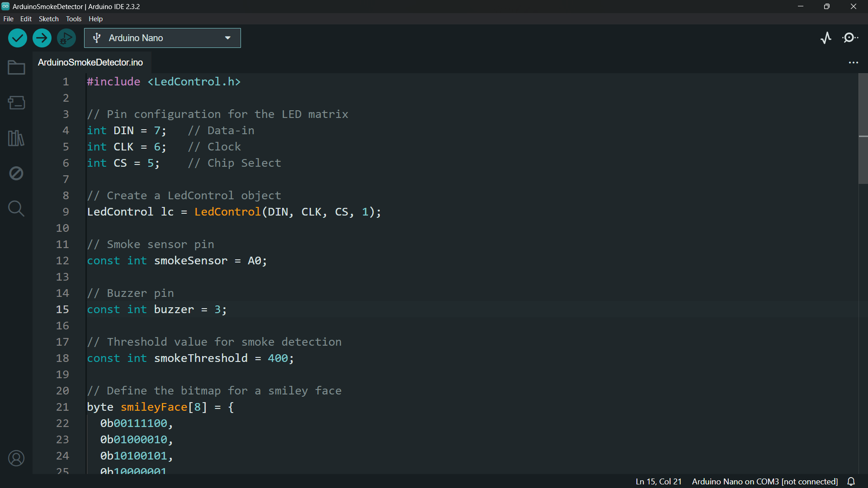Click the Verify sketch checkmark button

[x=18, y=38]
